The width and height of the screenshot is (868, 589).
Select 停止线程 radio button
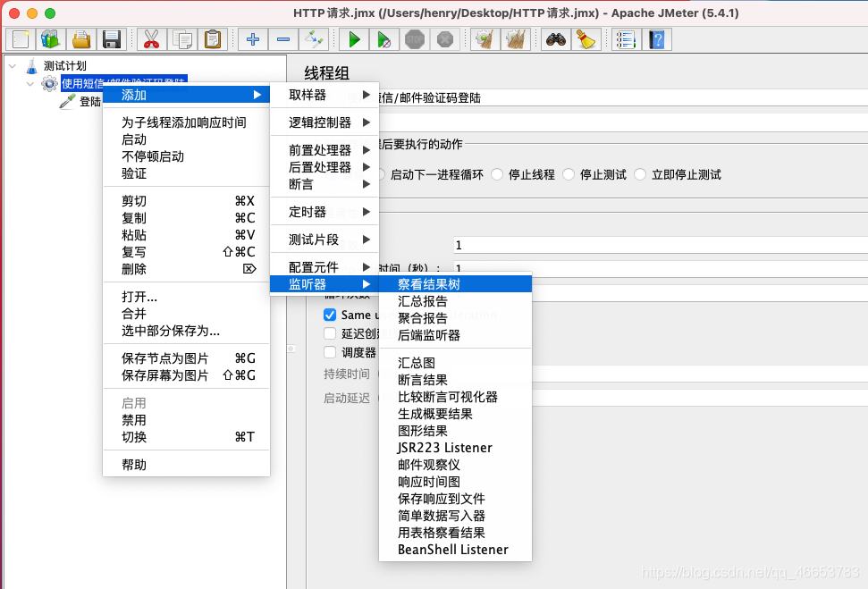[x=497, y=174]
